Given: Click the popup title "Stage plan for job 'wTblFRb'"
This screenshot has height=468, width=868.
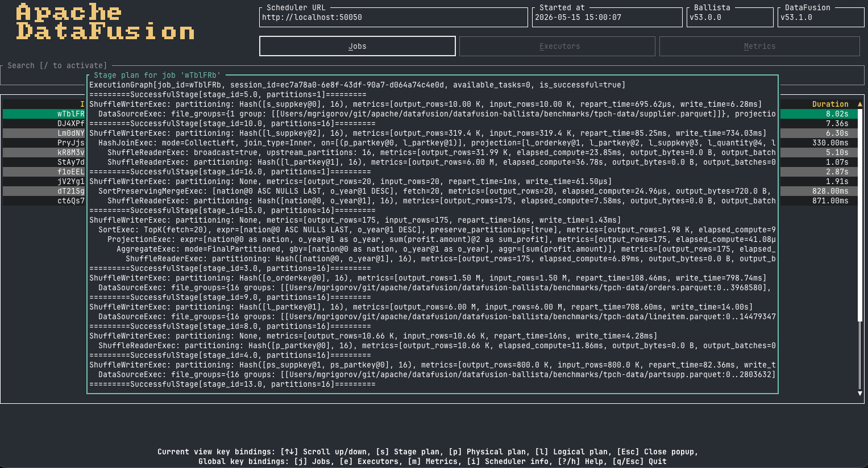Looking at the screenshot, I should 157,75.
